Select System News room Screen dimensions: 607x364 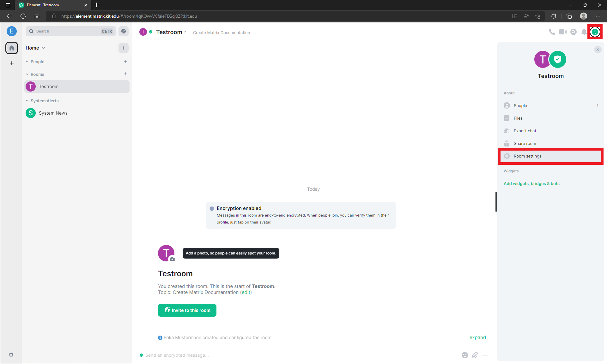click(x=53, y=113)
